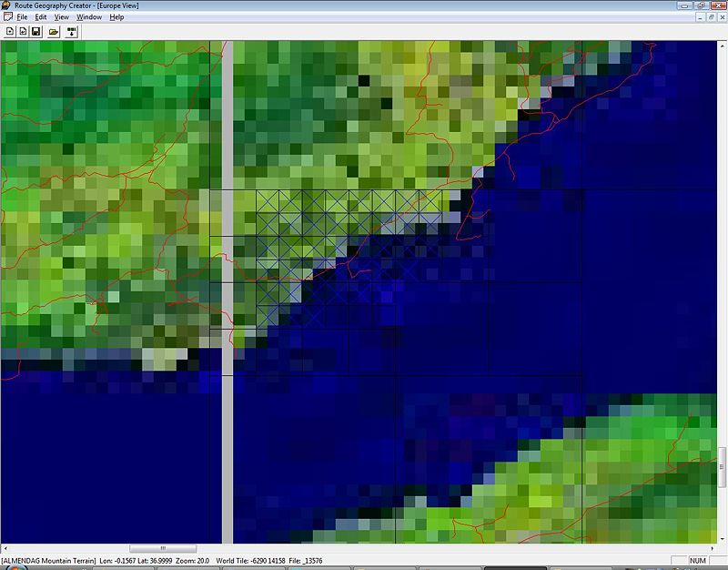Click the horizontal scrollbar thumb
The width and height of the screenshot is (728, 570).
(x=163, y=549)
